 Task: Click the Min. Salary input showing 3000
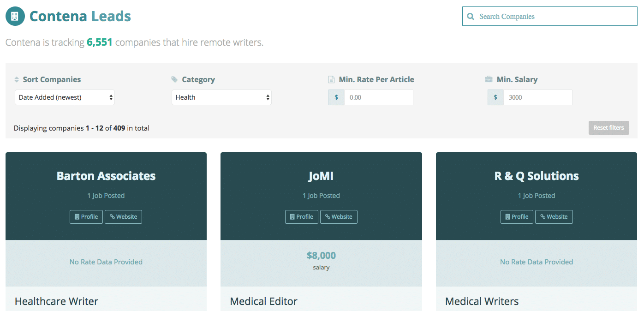(537, 97)
